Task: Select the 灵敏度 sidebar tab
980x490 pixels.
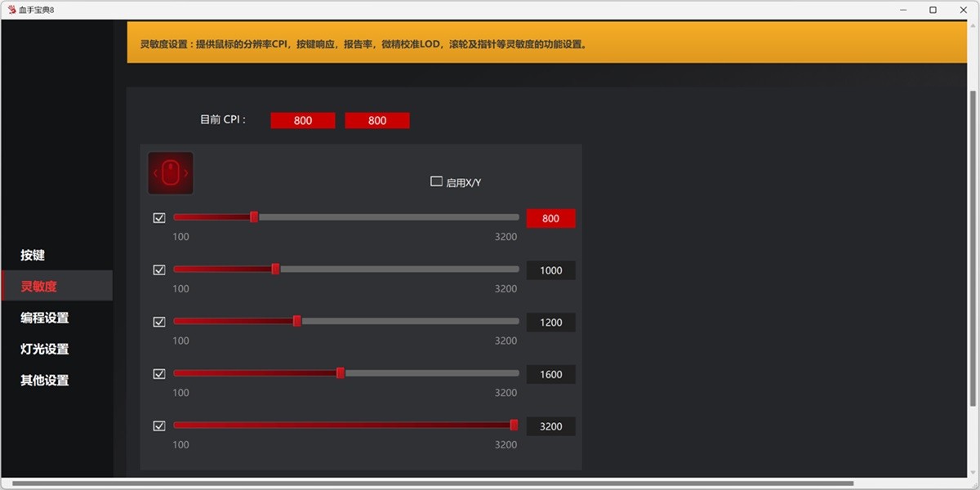Action: click(39, 287)
